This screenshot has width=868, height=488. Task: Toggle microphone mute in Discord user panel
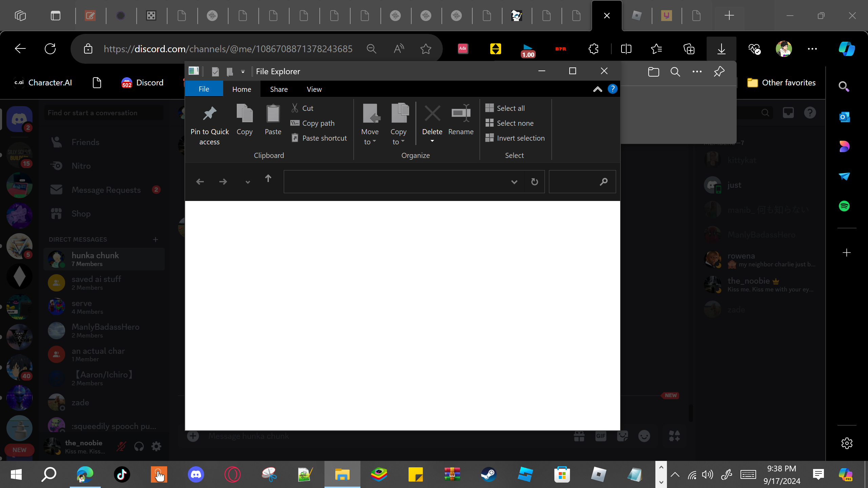pyautogui.click(x=121, y=446)
